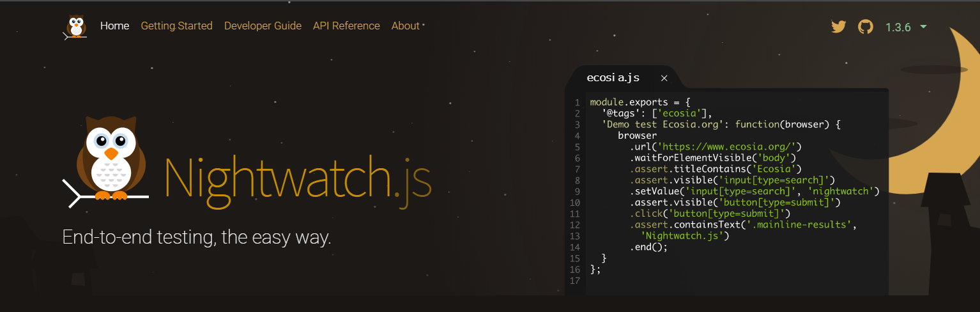Open the GitHub icon link

pyautogui.click(x=865, y=27)
